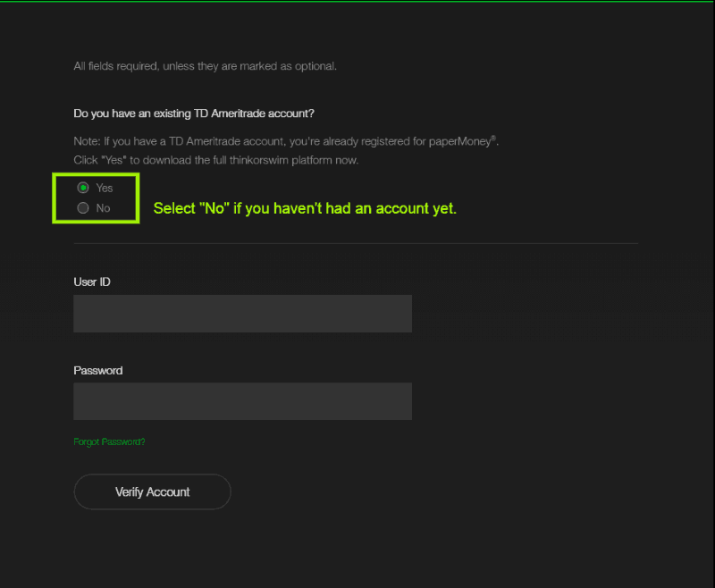Focus the User ID input field
The image size is (715, 588).
242,314
